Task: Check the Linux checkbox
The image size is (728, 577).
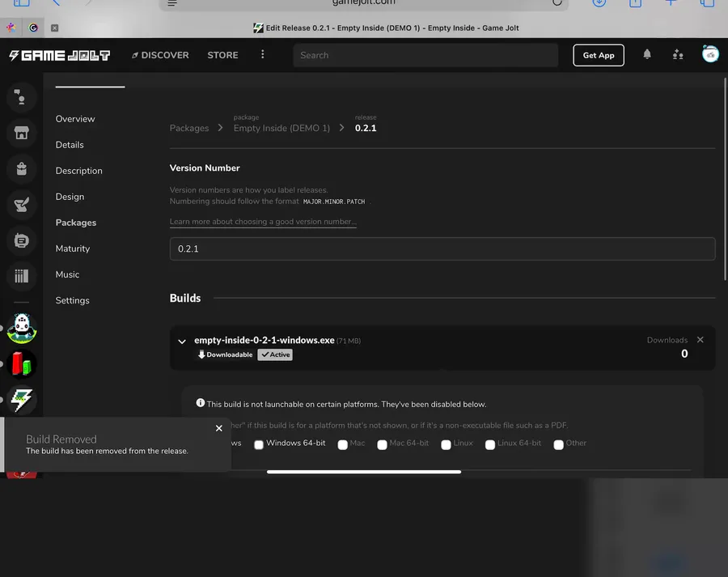Action: click(x=446, y=444)
